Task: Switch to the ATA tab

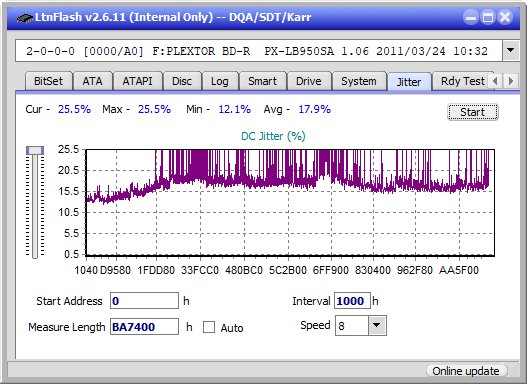Action: tap(92, 81)
